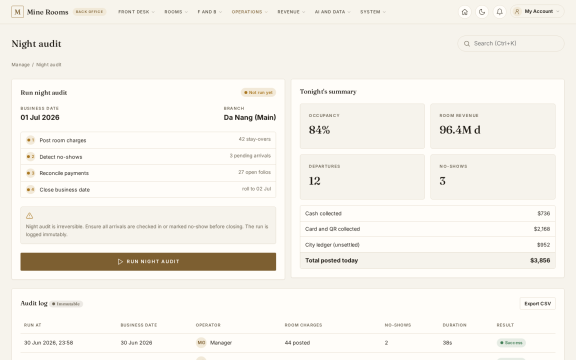This screenshot has height=360, width=576.
Task: Select the Detect no-shows step
Action: [148, 156]
